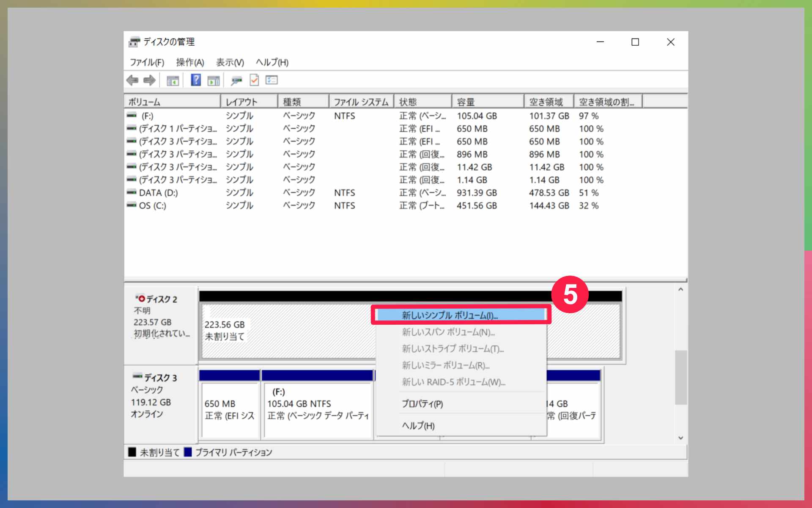Select 新しいシンプル ボリューム(I) in context menu
Image resolution: width=812 pixels, height=508 pixels.
pos(450,315)
